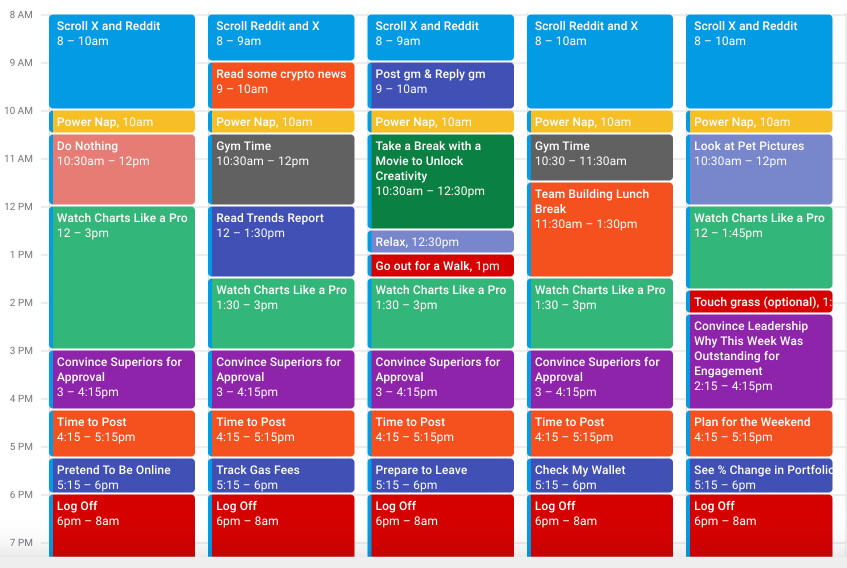The height and width of the screenshot is (568, 847).
Task: Open Time to Post above Prepare to Leave
Action: (x=440, y=434)
